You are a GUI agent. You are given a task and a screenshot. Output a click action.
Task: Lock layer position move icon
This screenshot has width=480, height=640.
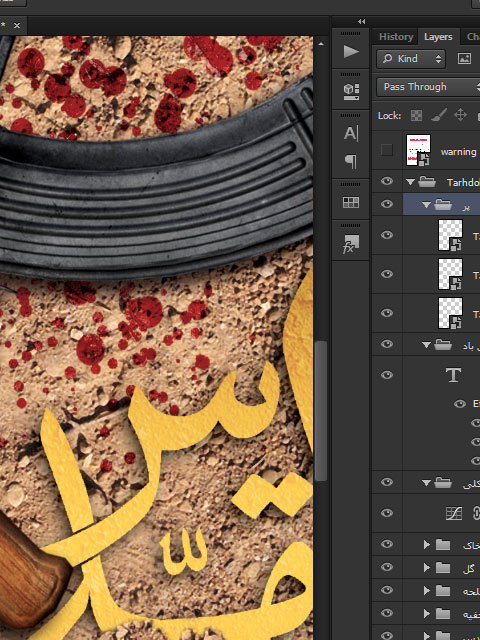460,116
